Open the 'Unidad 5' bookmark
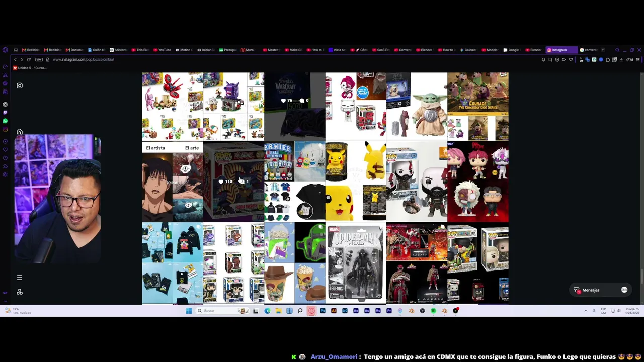644x362 pixels. point(30,68)
